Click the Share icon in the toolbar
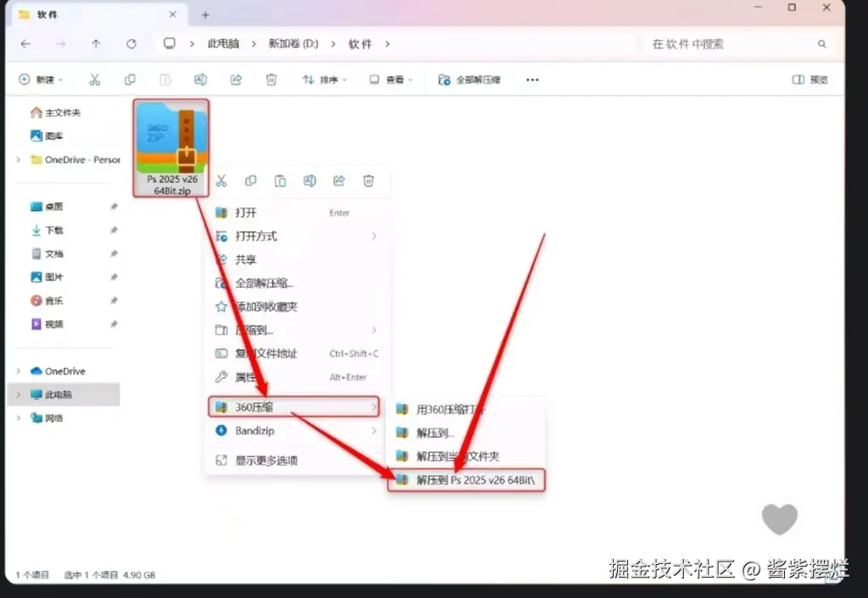Screen dimensions: 868x598 click(x=235, y=79)
